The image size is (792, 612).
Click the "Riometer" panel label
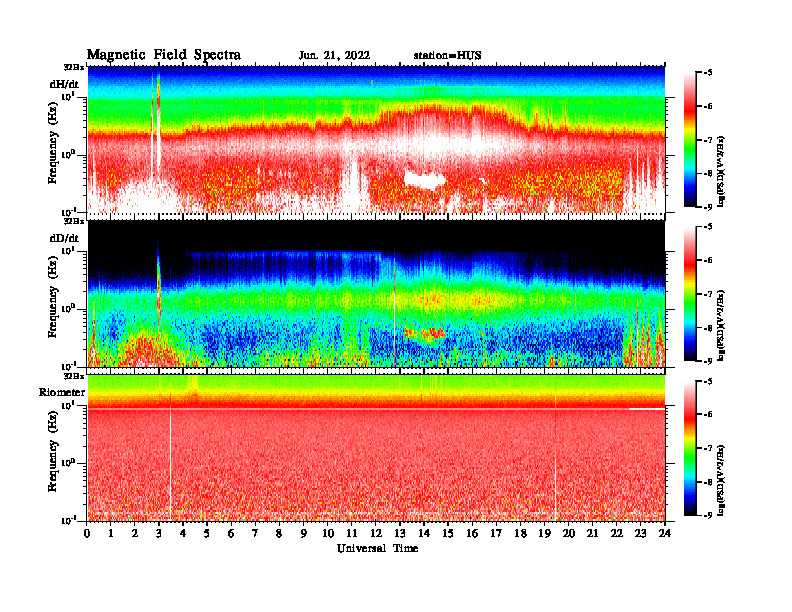[62, 392]
